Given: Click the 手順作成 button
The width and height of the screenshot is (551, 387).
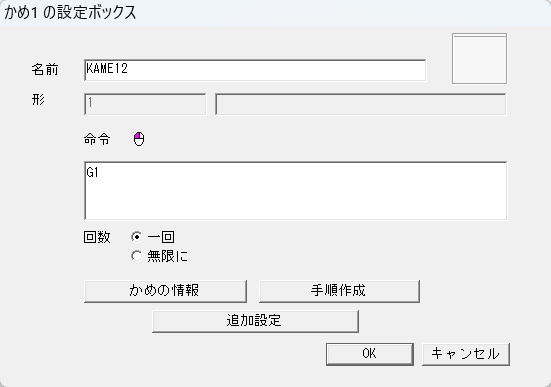Looking at the screenshot, I should [339, 291].
